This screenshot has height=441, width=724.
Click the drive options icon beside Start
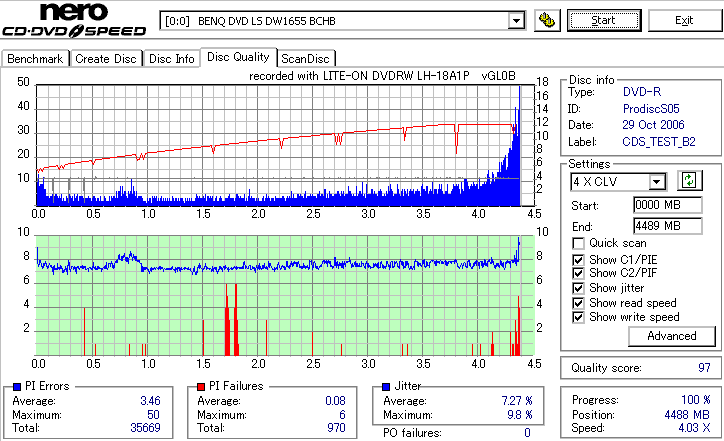point(547,21)
